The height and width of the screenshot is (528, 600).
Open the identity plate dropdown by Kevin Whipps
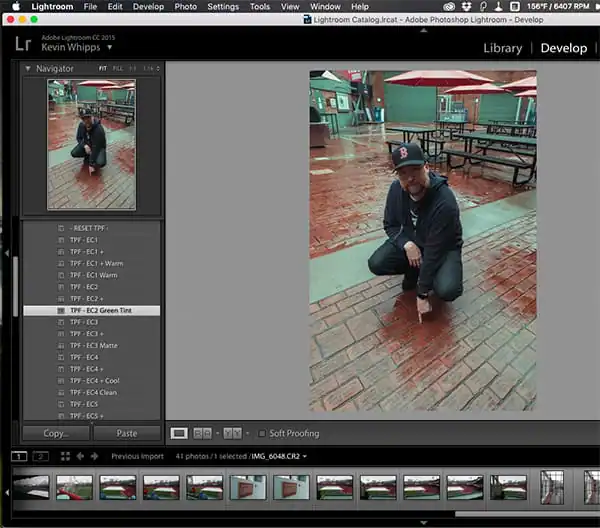[x=110, y=47]
